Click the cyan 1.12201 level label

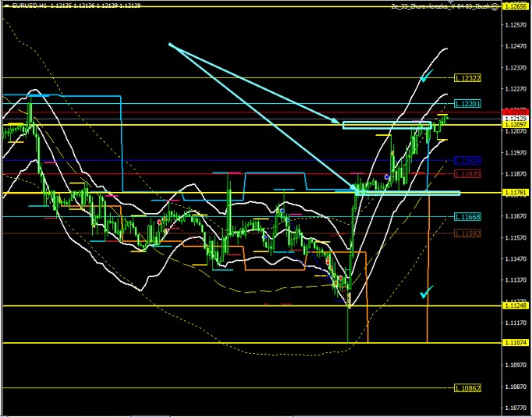pyautogui.click(x=466, y=103)
